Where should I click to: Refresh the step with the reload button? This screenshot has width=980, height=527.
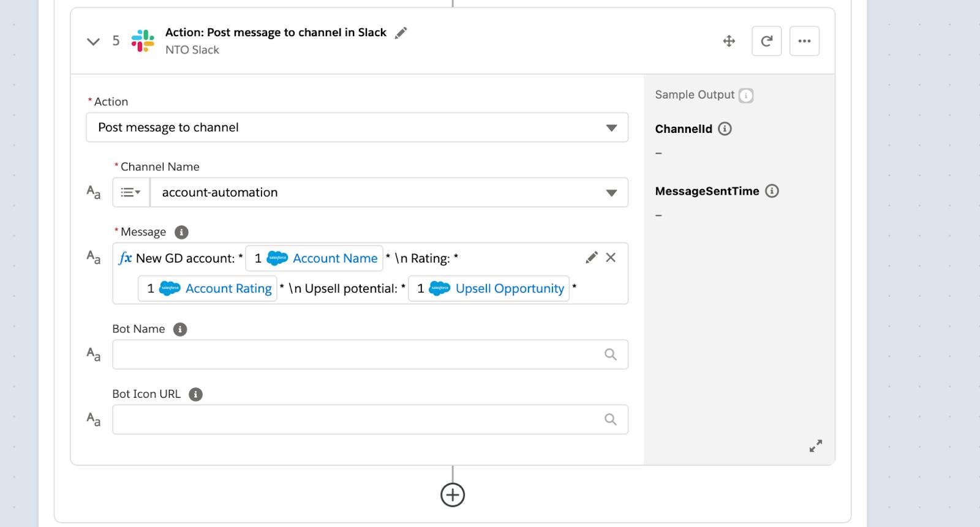point(766,41)
